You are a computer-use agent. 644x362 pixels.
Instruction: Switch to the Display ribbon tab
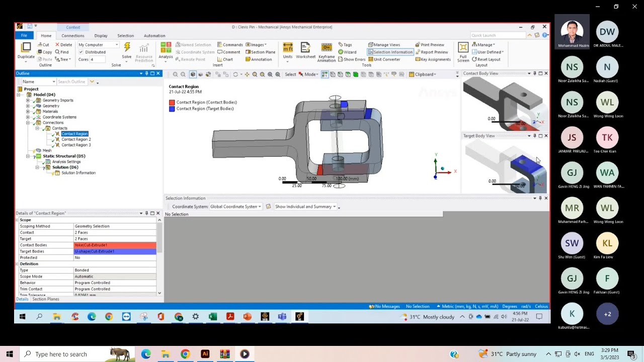pyautogui.click(x=101, y=36)
